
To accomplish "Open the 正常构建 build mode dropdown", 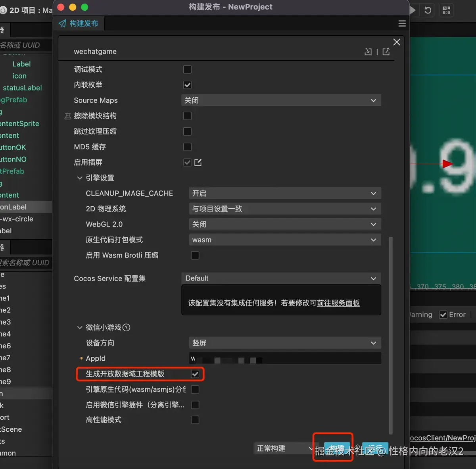I will click(x=284, y=448).
